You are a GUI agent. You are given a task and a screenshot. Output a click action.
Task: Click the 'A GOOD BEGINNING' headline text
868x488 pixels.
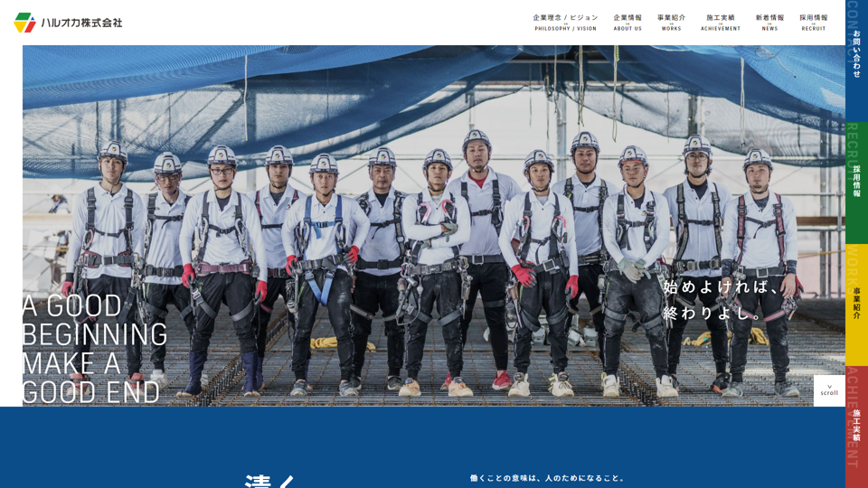95,349
